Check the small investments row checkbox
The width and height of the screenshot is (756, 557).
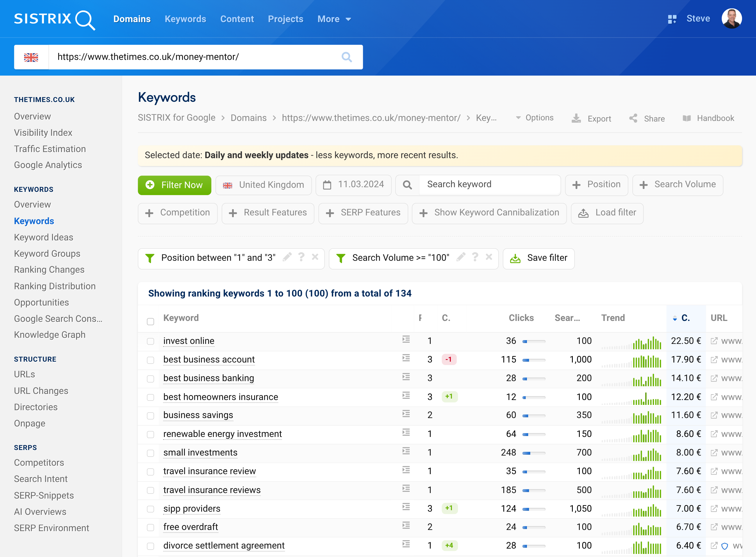coord(150,453)
